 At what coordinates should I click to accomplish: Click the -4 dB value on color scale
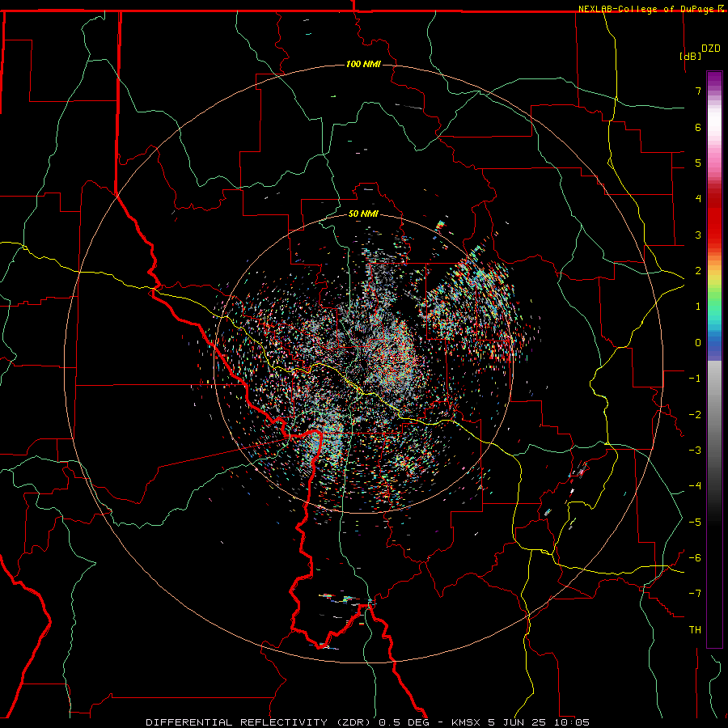pyautogui.click(x=695, y=486)
